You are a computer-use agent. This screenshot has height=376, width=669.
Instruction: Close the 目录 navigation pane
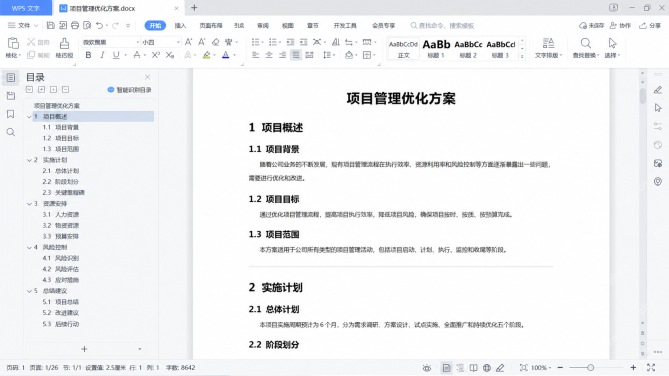(148, 77)
